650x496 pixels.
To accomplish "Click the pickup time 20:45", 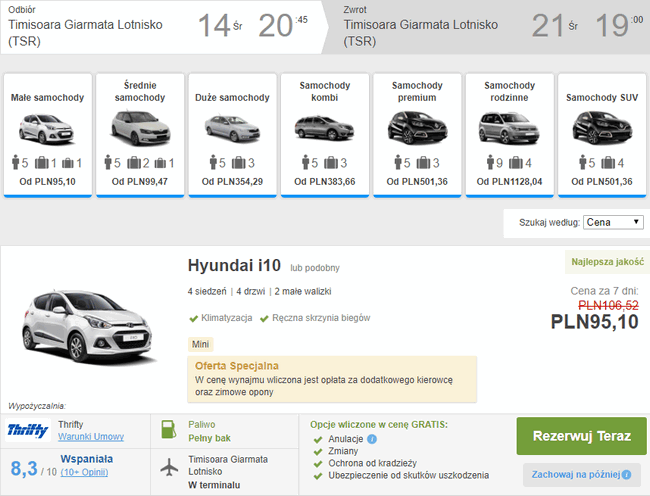I will pyautogui.click(x=283, y=26).
